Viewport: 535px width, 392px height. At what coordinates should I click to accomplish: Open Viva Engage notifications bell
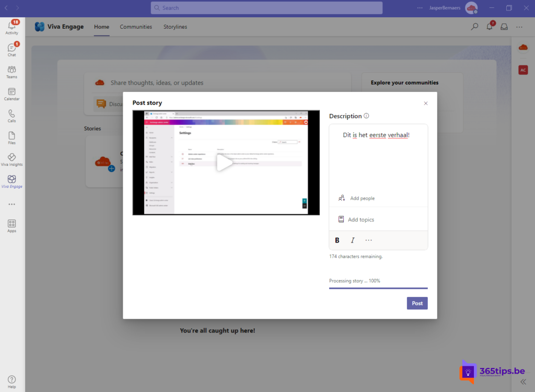490,27
